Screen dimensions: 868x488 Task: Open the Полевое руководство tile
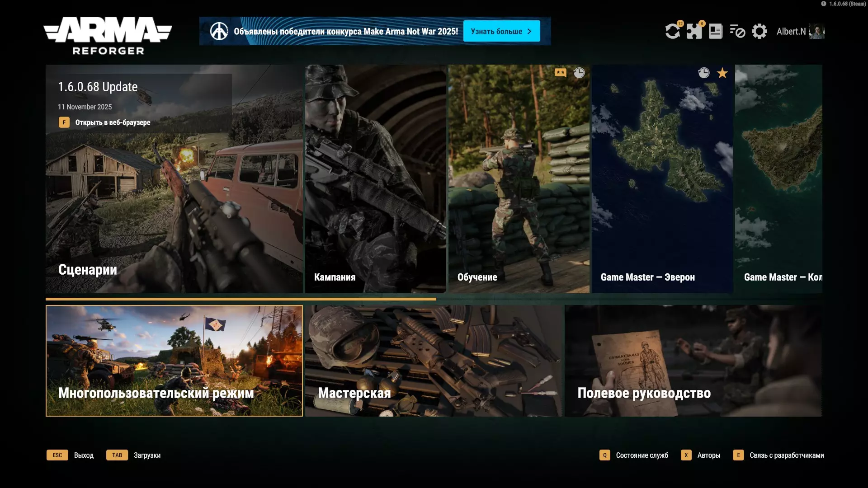693,361
